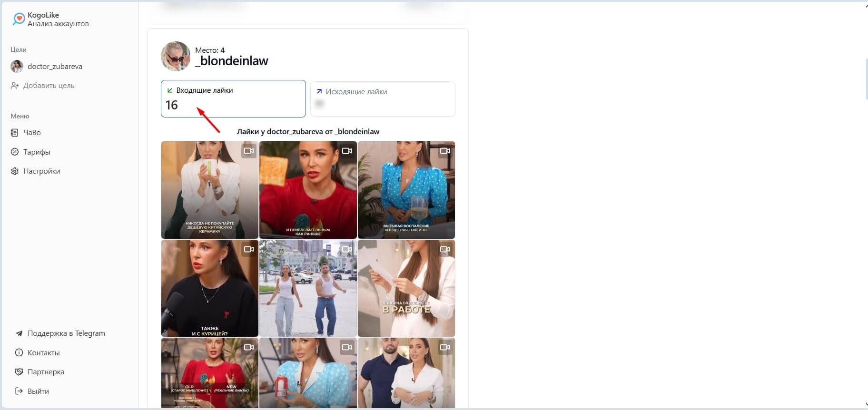Open the ceramic cup video thumbnail
868x410 pixels.
coord(210,190)
